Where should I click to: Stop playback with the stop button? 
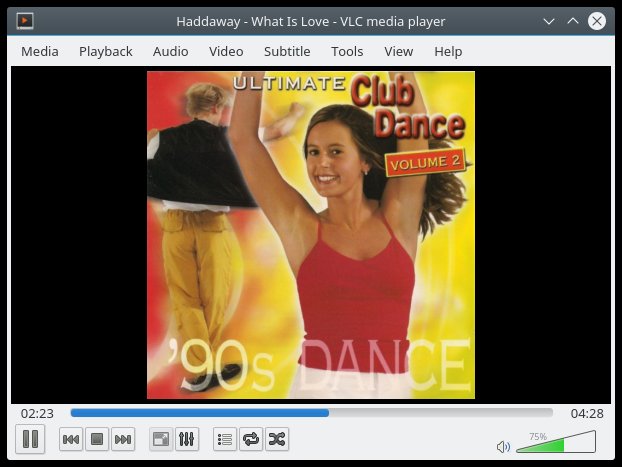pos(97,439)
